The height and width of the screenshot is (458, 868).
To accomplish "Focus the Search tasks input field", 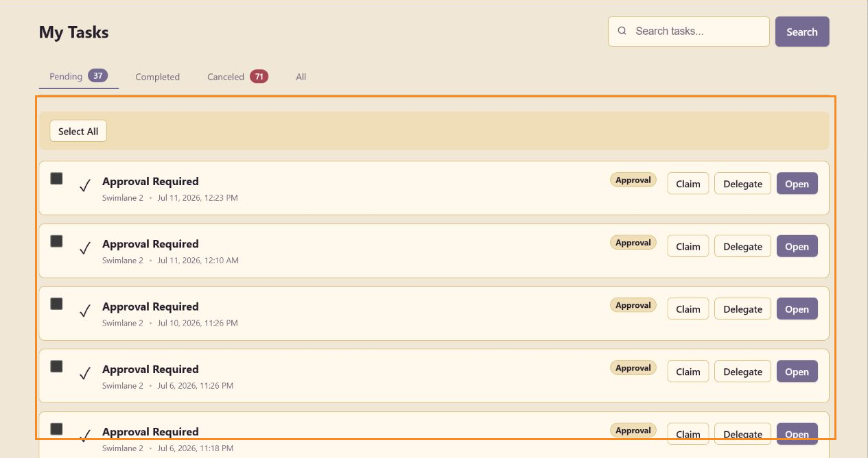I will coord(689,32).
